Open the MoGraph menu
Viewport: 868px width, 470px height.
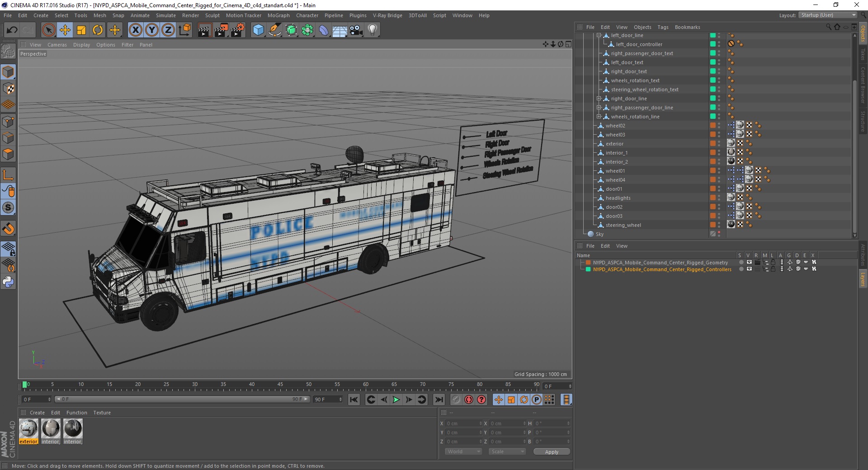pyautogui.click(x=278, y=15)
